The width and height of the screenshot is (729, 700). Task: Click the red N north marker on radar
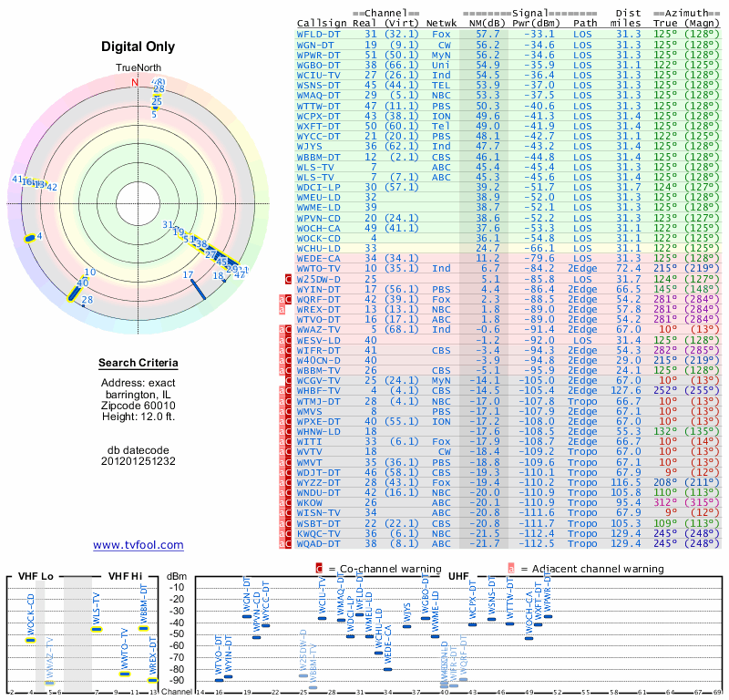(135, 82)
